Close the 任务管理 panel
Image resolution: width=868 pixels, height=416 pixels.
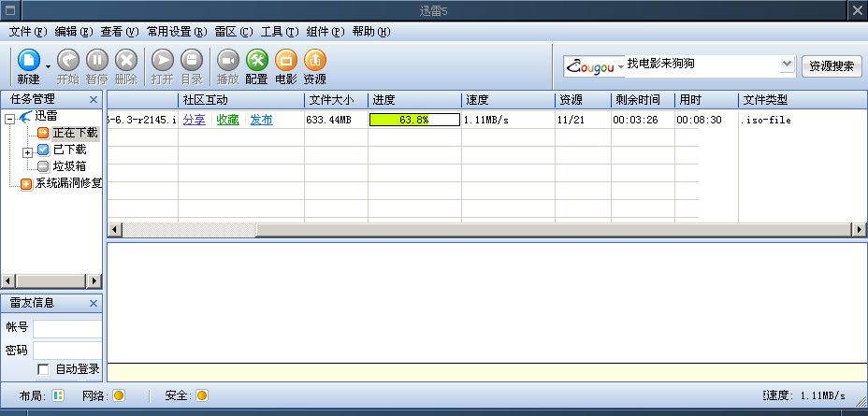point(93,100)
